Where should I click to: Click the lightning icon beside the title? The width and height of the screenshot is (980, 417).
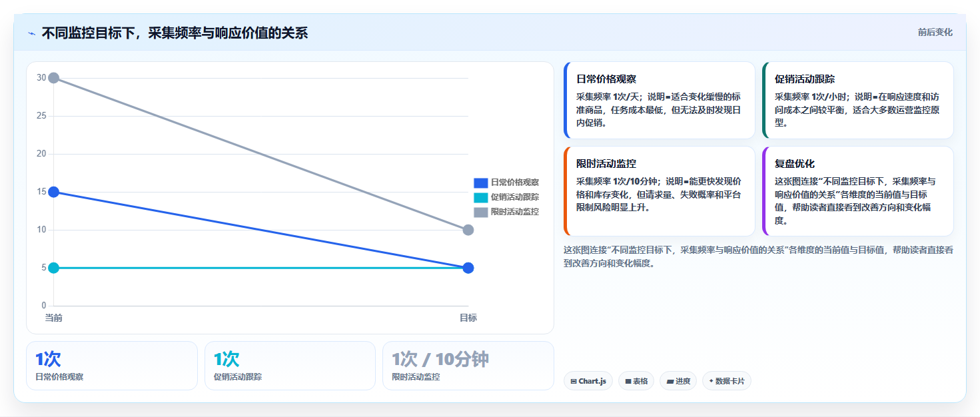click(x=32, y=33)
